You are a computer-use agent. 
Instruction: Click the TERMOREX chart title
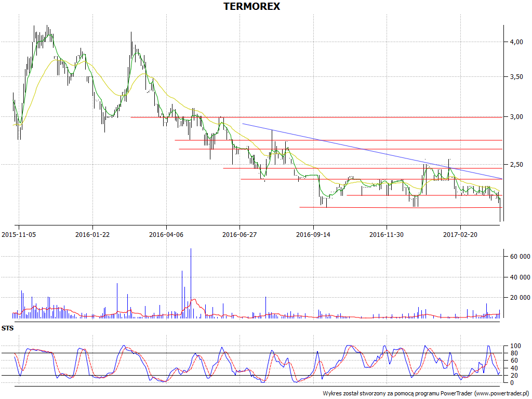pos(252,6)
